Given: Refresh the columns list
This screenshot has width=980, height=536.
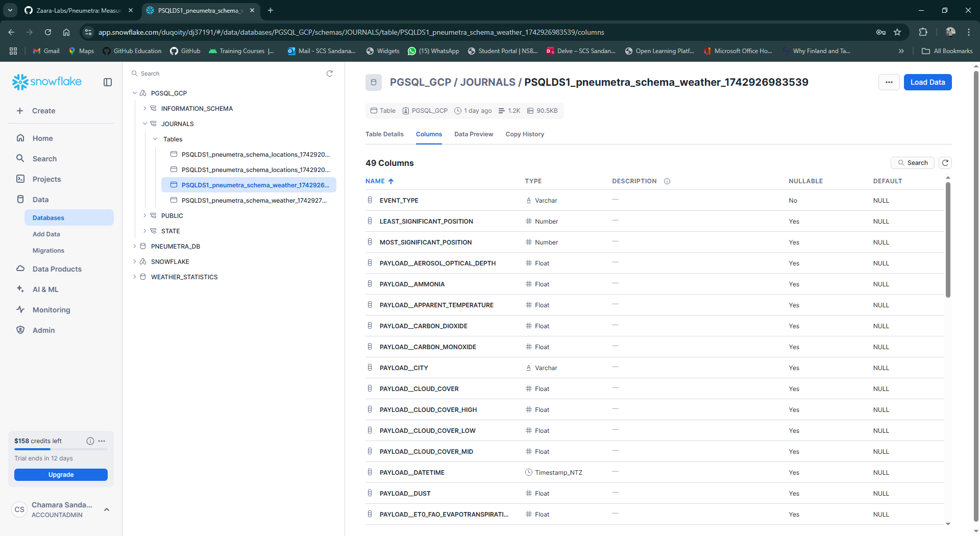Looking at the screenshot, I should pyautogui.click(x=945, y=163).
